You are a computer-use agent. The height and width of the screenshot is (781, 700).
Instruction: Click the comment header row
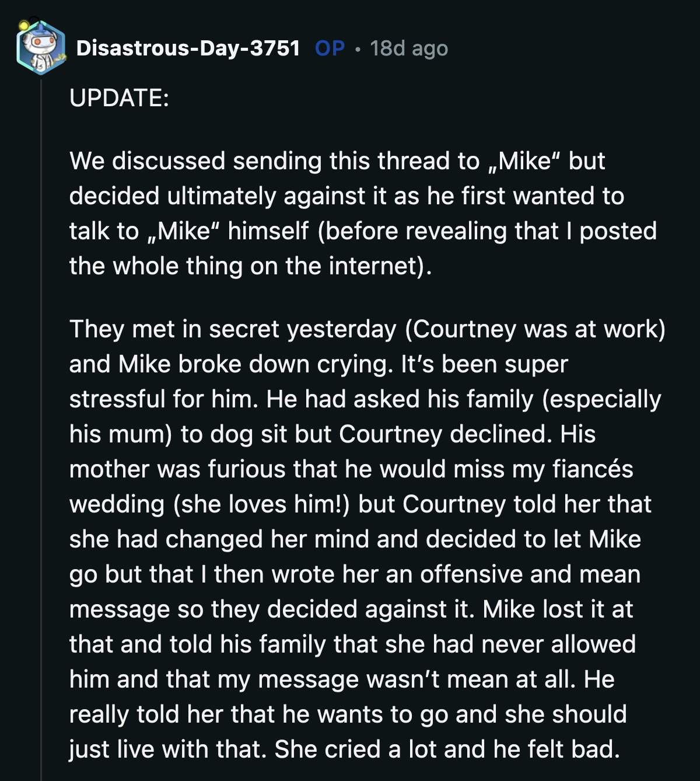[x=233, y=49]
